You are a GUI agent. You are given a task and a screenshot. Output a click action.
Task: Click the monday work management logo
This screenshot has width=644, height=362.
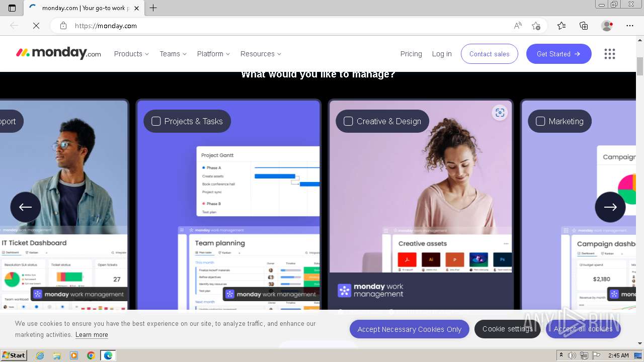(x=371, y=291)
